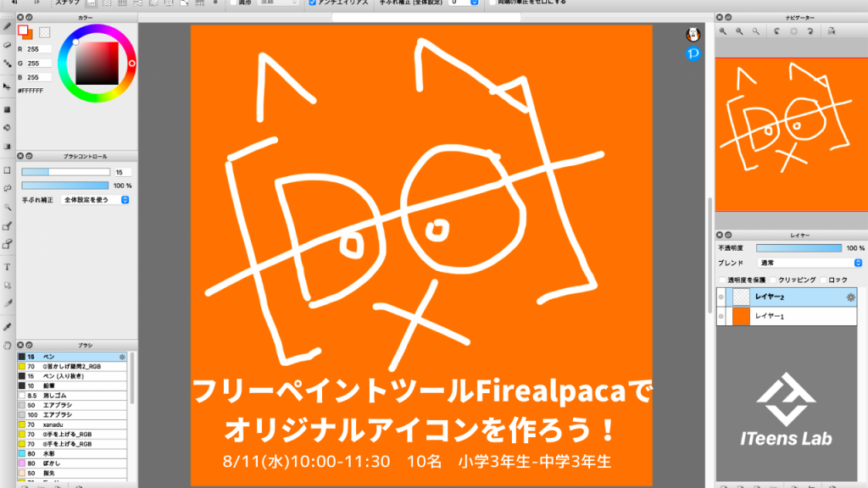Select the Magic Wand tool

click(7, 207)
